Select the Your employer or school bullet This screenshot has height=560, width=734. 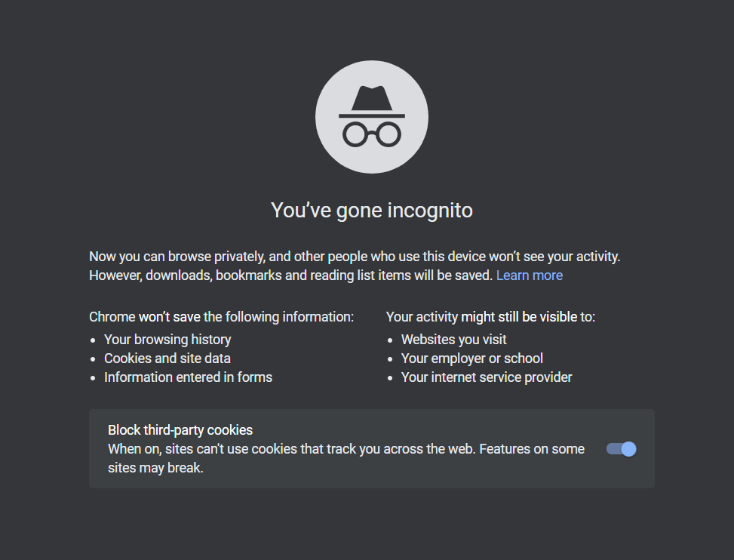click(472, 358)
